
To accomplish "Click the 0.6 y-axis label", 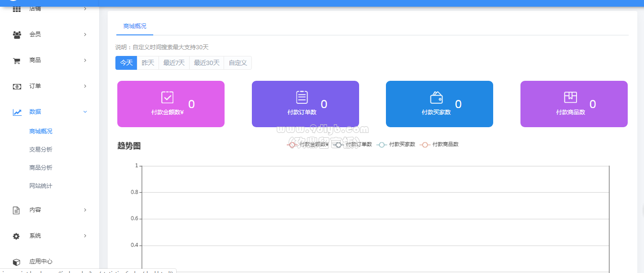I will pos(134,218).
